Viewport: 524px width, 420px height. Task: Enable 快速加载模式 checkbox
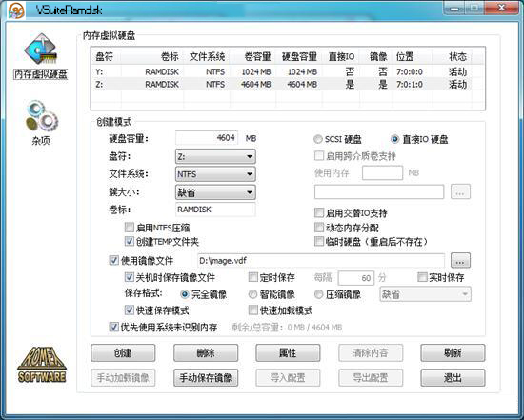coord(253,310)
